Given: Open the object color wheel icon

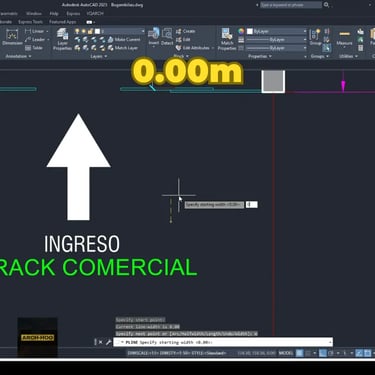Looking at the screenshot, I should 241,31.
